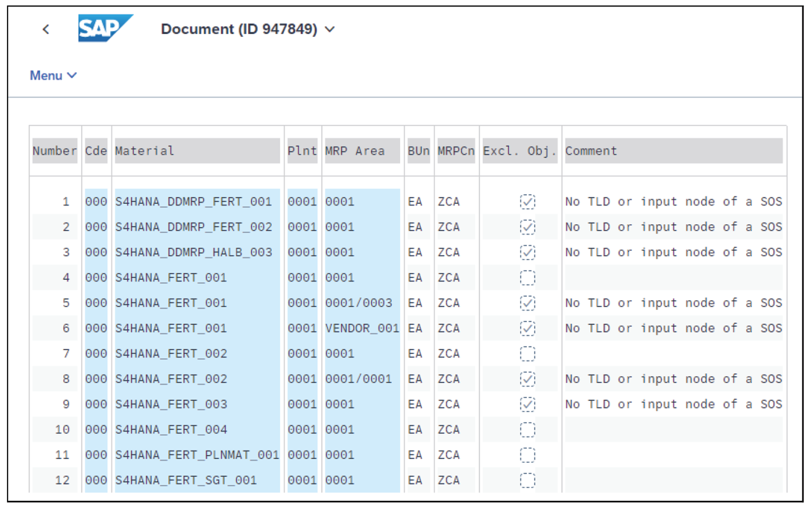Click the back navigation arrow
Viewport: 812px width, 509px height.
pyautogui.click(x=46, y=29)
